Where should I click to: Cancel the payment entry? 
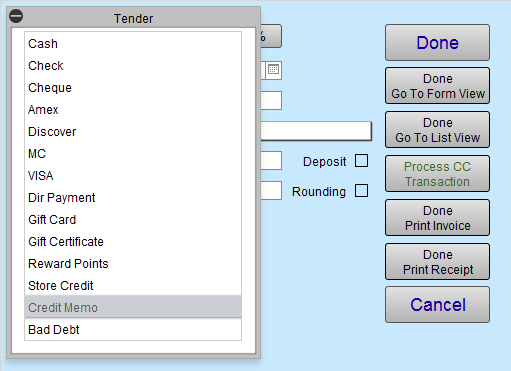point(437,305)
